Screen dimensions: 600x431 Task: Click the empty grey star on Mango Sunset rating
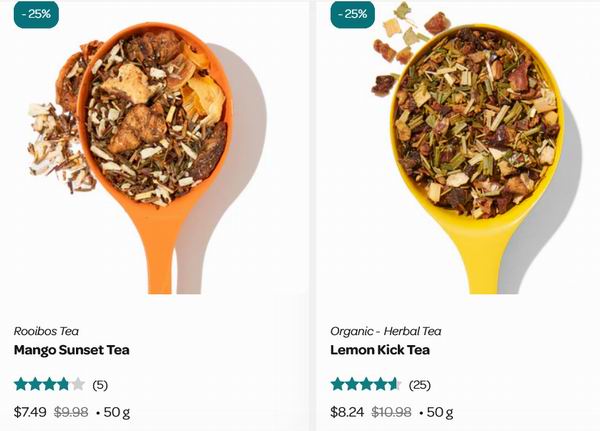coord(78,384)
